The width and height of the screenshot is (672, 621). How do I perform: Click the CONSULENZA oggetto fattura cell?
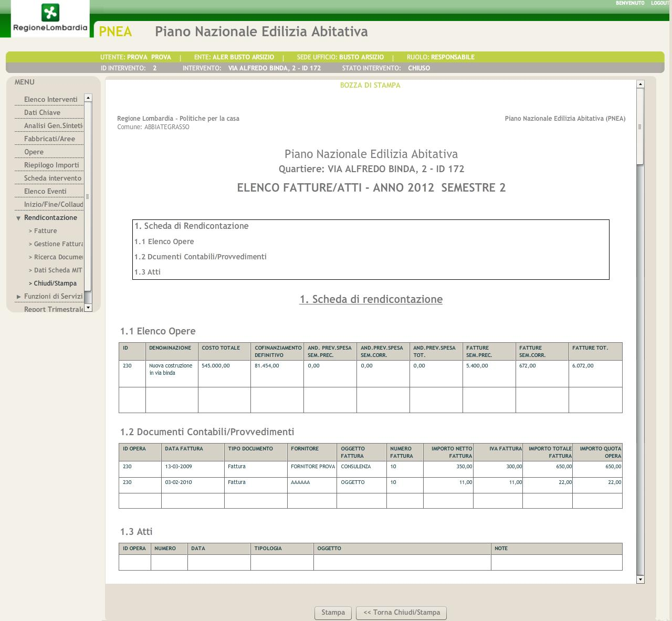click(362, 469)
